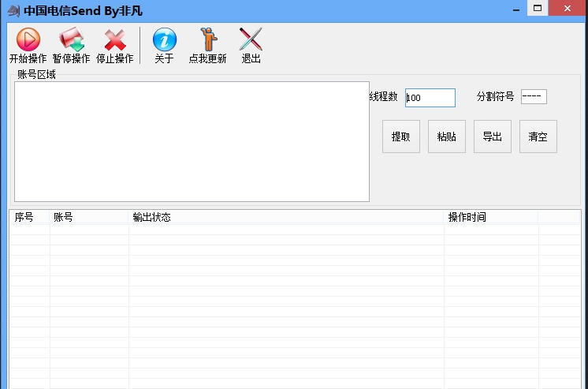588x389 pixels.
Task: Exit using the 退出 icon
Action: 251,39
